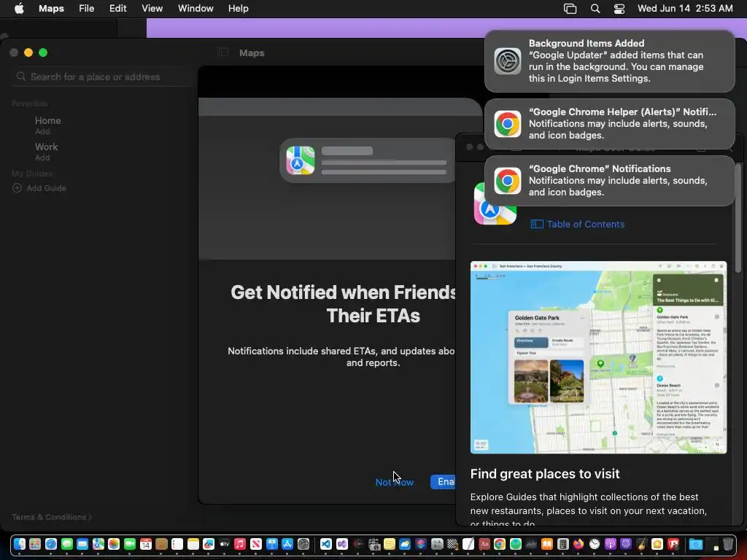This screenshot has height=560, width=747.
Task: Open Dictionary from the Dock
Action: click(484, 544)
